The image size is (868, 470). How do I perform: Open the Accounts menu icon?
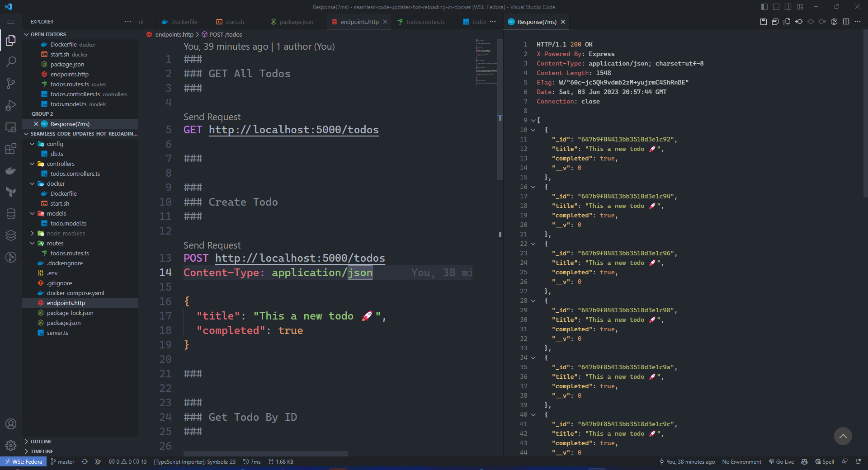[x=11, y=424]
